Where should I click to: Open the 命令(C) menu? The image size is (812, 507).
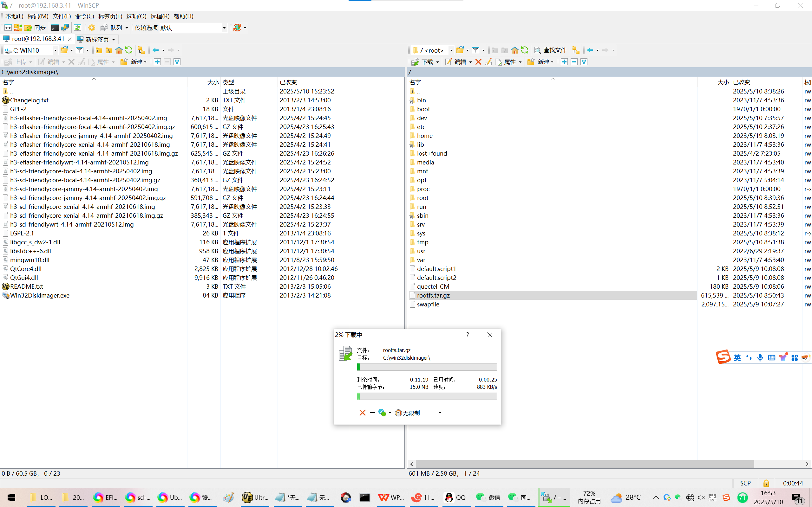(x=84, y=16)
